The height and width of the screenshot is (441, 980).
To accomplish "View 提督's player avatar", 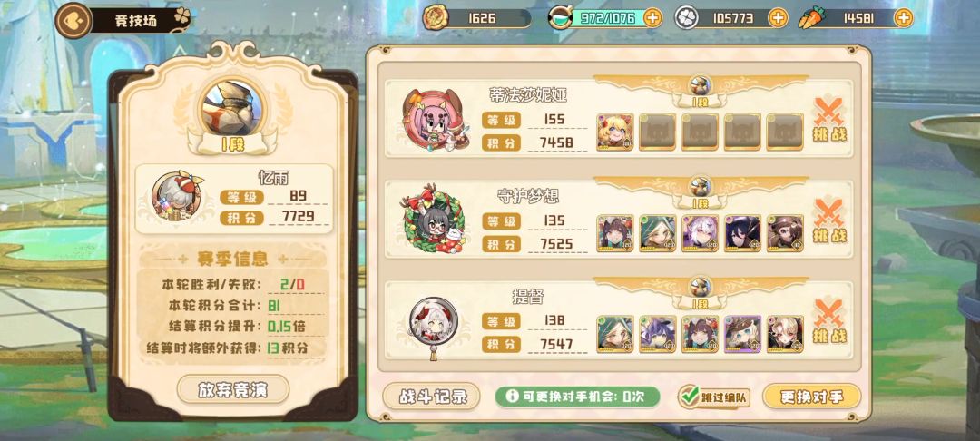I will pos(433,323).
